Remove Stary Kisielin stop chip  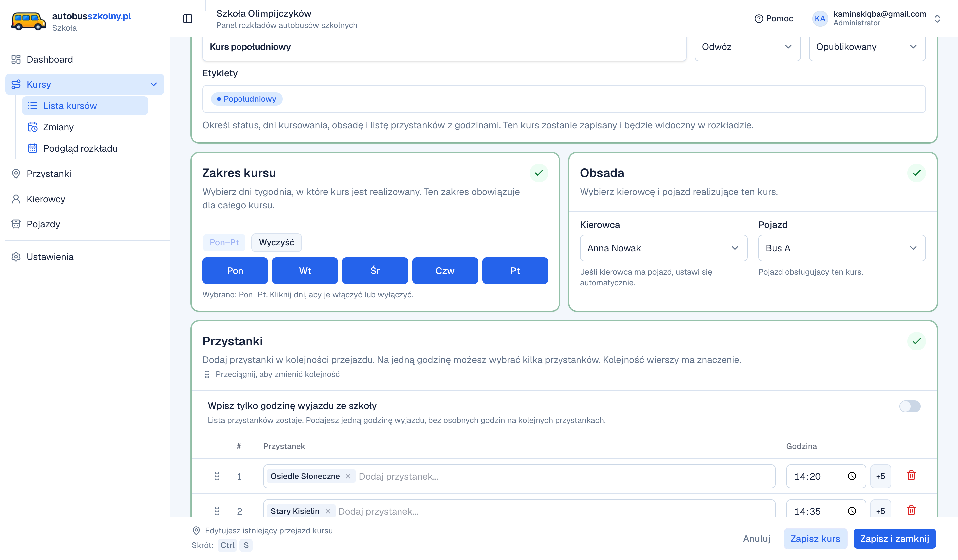pyautogui.click(x=328, y=511)
